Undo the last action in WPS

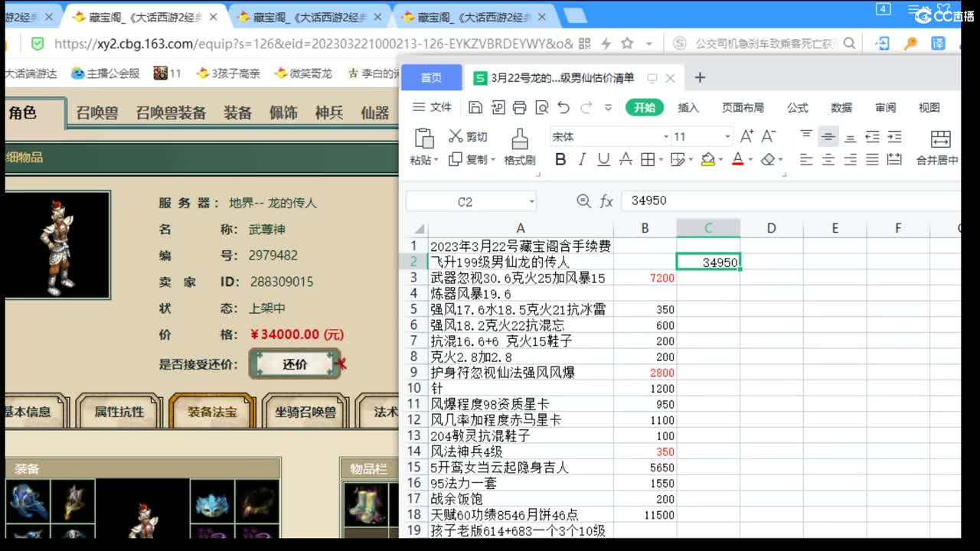(563, 107)
